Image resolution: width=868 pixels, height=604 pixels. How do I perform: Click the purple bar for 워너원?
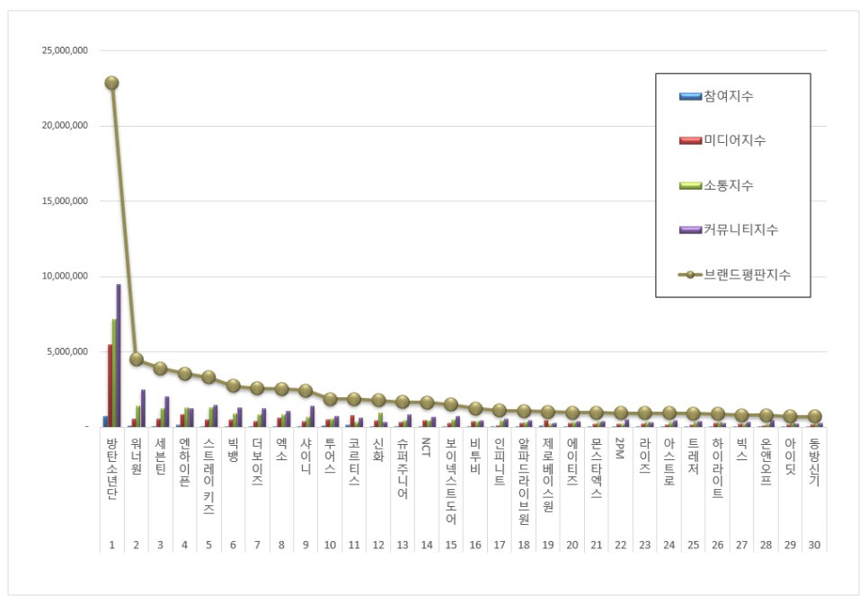pyautogui.click(x=143, y=407)
